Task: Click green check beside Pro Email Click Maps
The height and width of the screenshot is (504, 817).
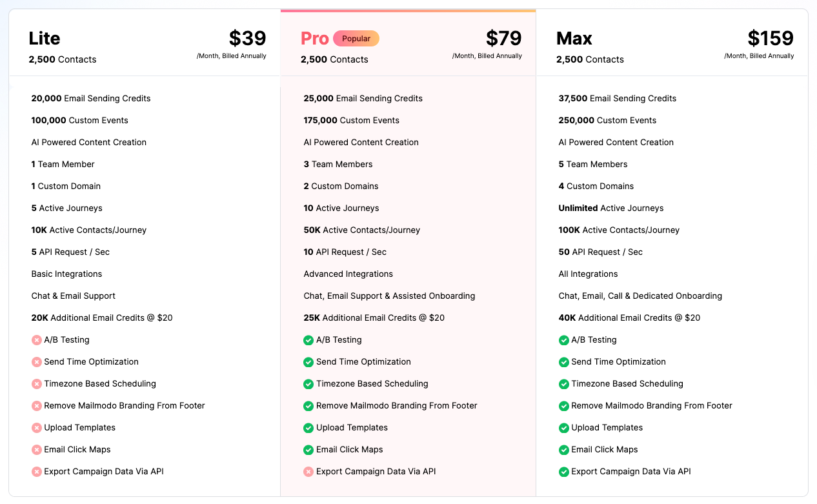Action: click(x=308, y=450)
